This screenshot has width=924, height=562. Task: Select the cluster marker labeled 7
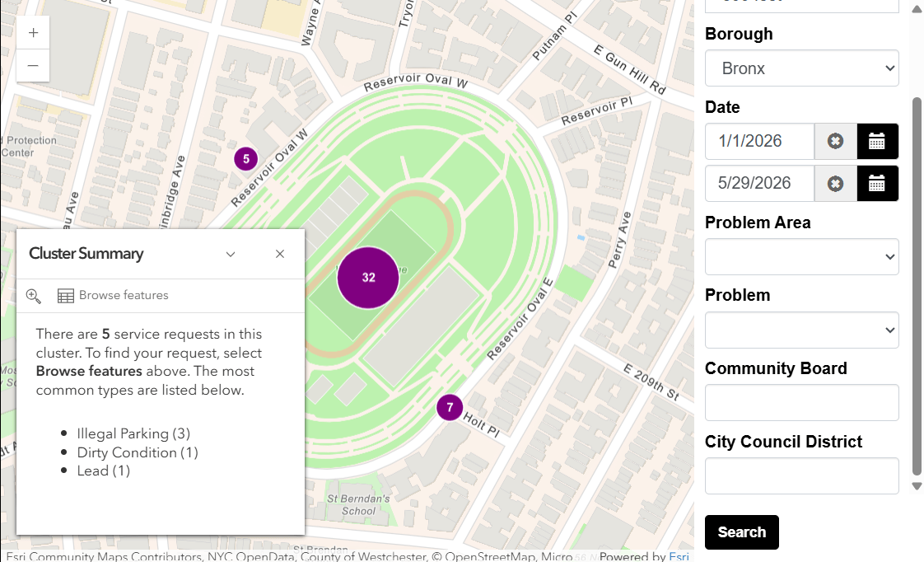point(450,408)
